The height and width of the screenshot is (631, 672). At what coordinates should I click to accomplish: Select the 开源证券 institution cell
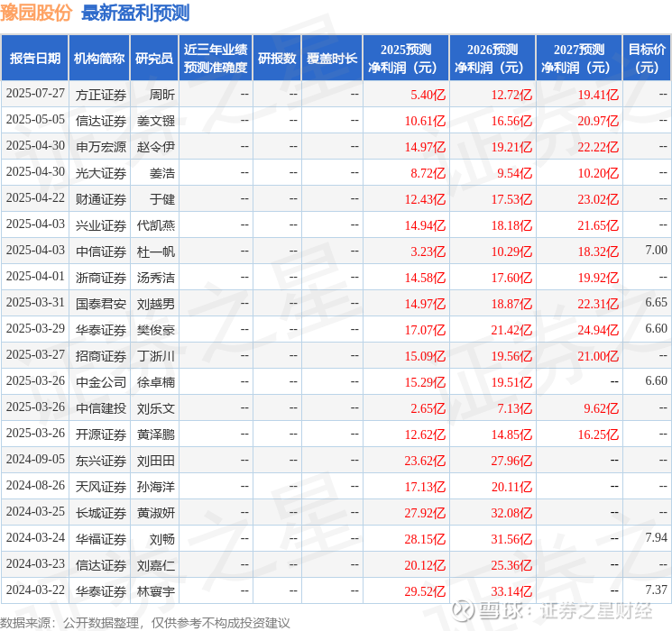[101, 434]
